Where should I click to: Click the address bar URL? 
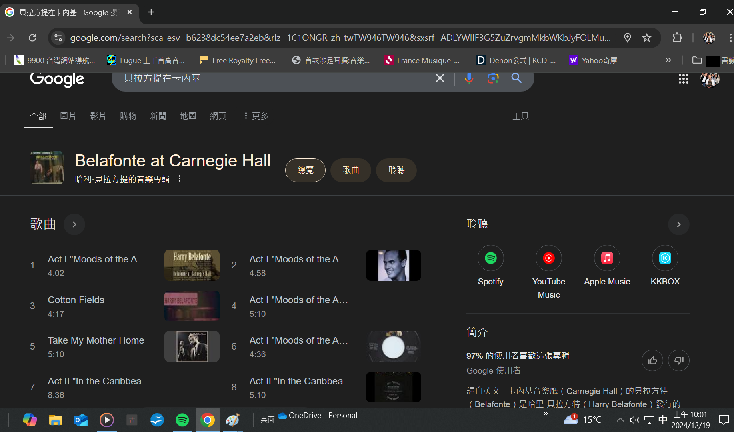tap(340, 38)
